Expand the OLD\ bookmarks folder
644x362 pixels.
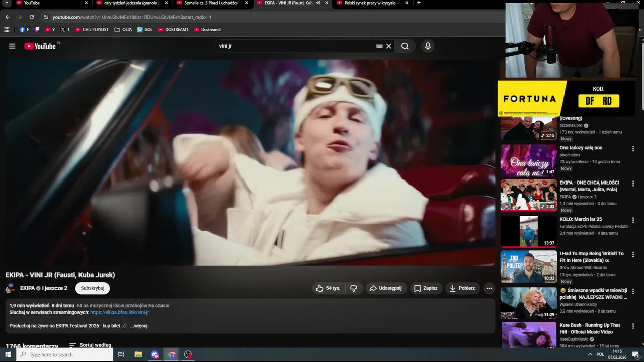tap(123, 30)
